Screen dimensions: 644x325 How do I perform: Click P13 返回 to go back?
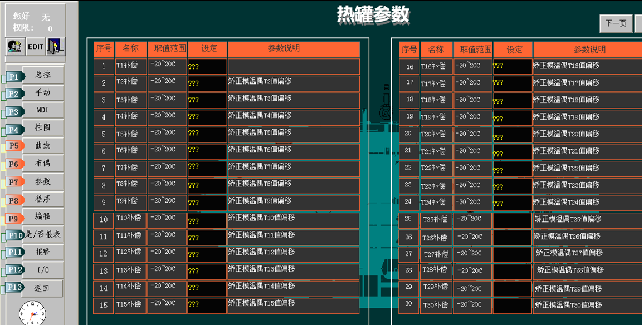(42, 288)
